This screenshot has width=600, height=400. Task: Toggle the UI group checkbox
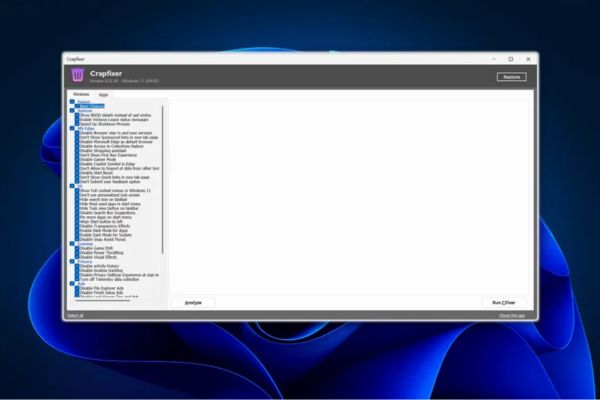[72, 186]
